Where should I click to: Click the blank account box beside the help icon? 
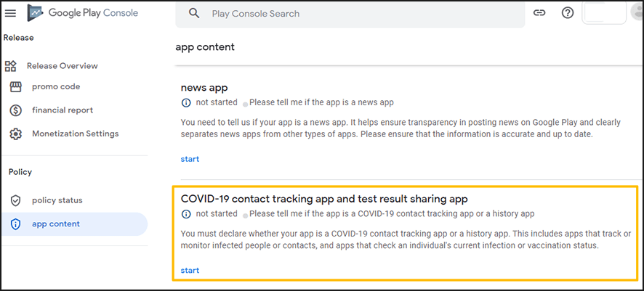click(604, 13)
